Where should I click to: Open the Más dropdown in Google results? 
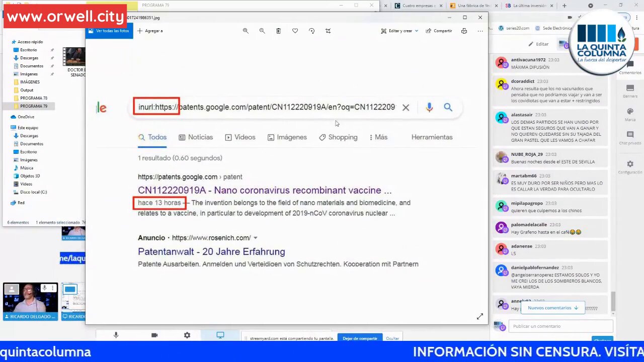coord(378,137)
